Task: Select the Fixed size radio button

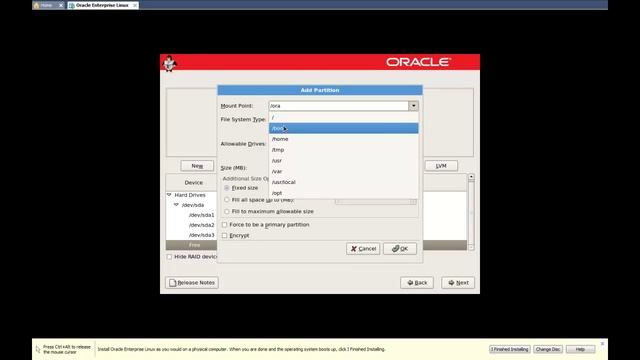Action: [x=227, y=188]
